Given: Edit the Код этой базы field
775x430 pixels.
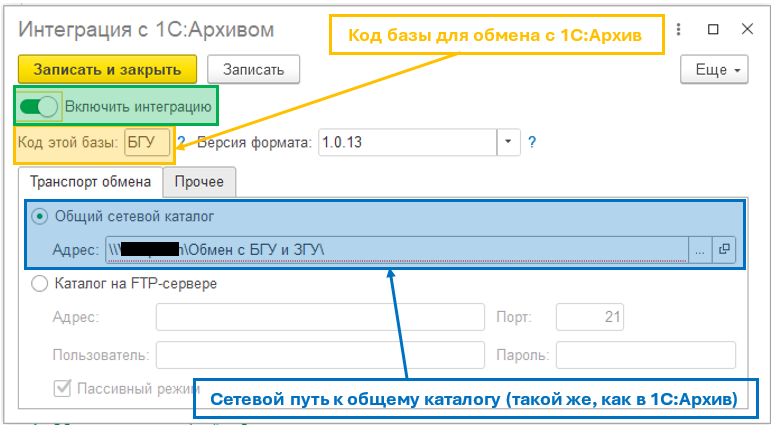Looking at the screenshot, I should point(147,142).
